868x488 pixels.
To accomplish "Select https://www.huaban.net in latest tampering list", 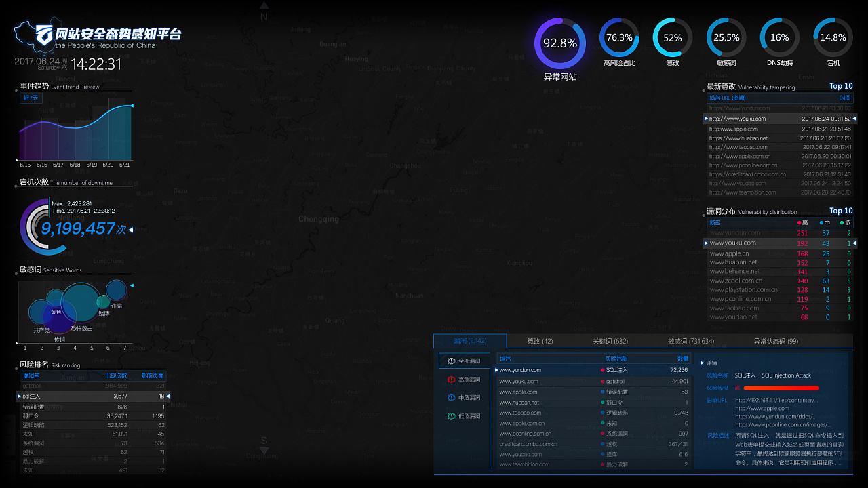I will pyautogui.click(x=779, y=138).
